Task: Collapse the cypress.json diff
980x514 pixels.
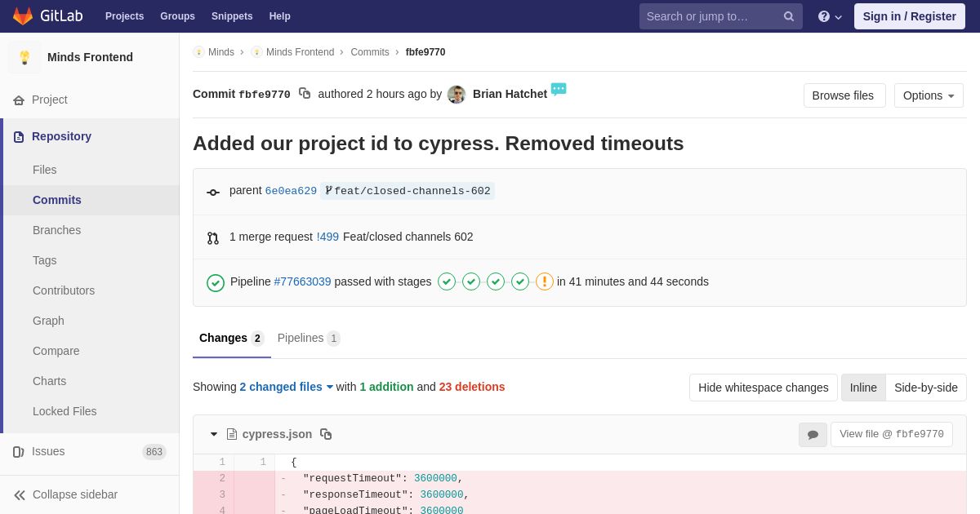Action: point(214,434)
